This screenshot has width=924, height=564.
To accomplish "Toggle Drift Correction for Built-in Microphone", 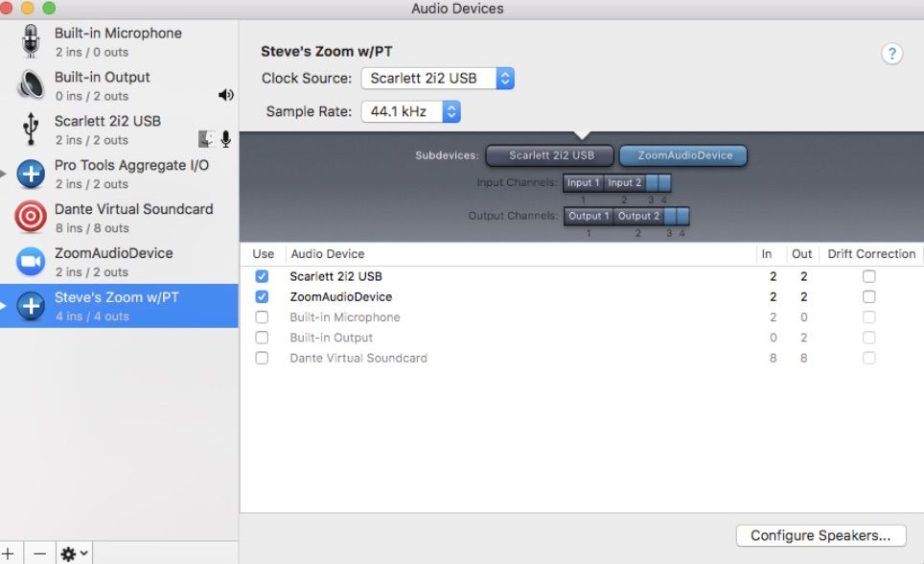I will coord(868,317).
